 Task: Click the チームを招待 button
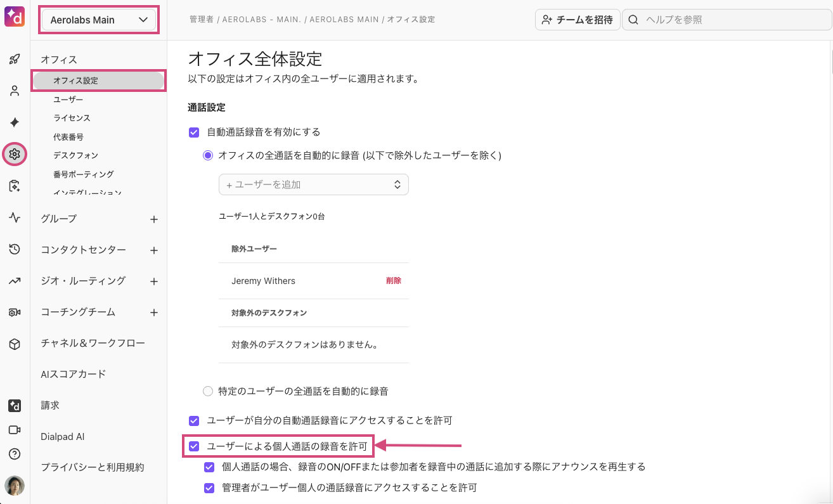[577, 20]
